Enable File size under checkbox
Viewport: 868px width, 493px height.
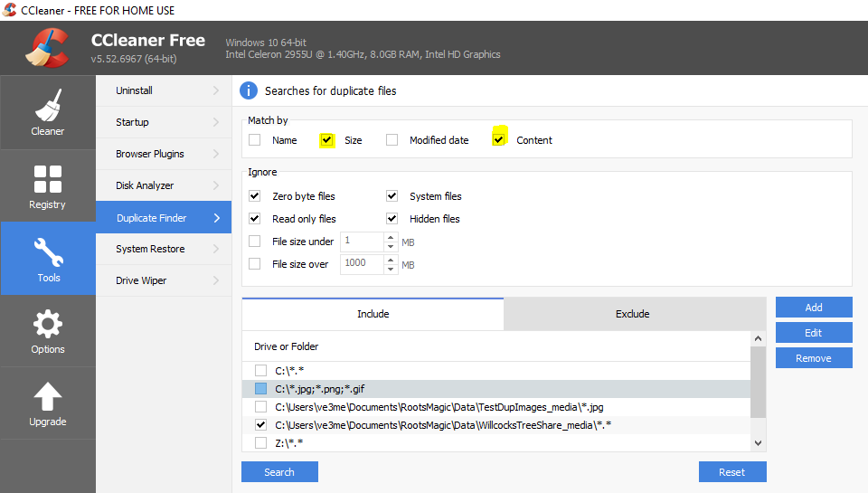click(255, 242)
